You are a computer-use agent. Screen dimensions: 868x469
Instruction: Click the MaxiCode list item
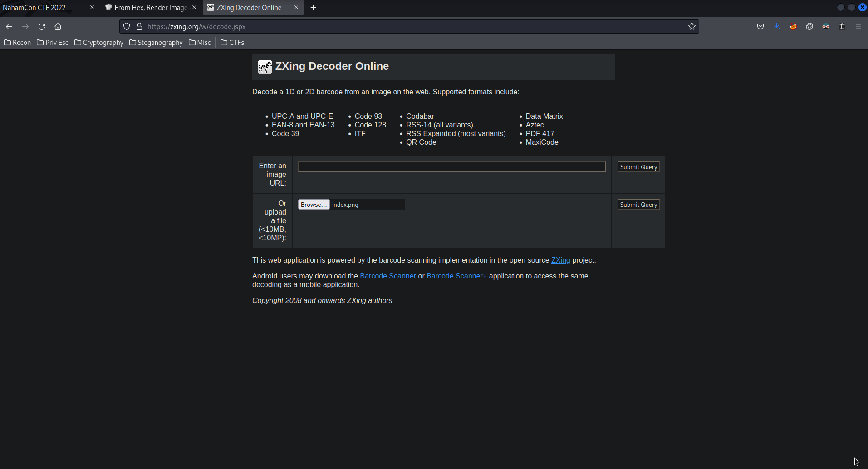click(542, 142)
